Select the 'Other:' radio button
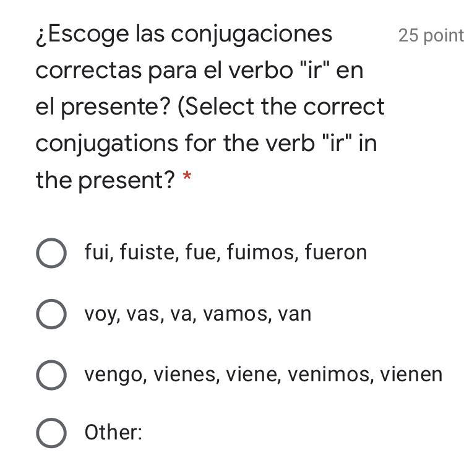The image size is (464, 476). coord(51,432)
